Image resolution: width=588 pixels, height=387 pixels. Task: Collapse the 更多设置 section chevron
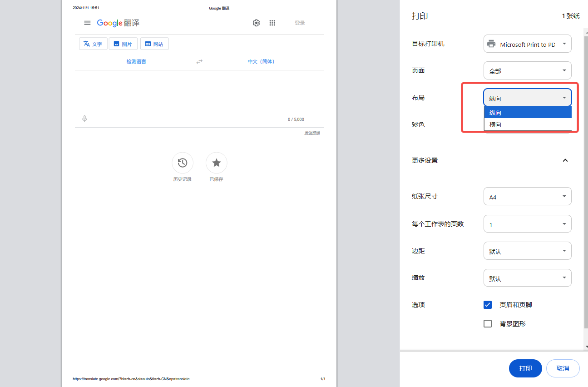point(565,160)
